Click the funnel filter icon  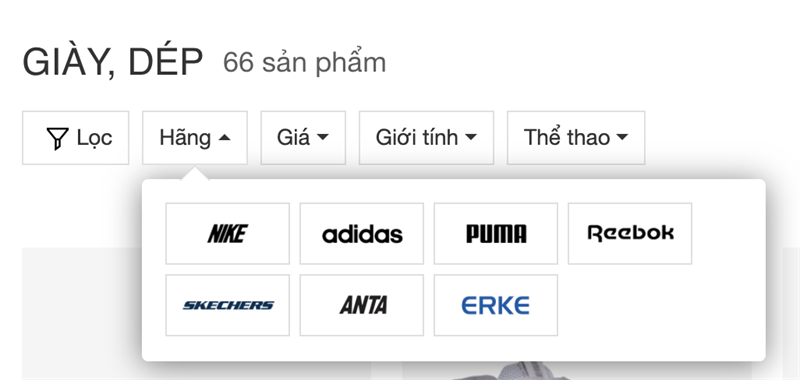(x=57, y=138)
